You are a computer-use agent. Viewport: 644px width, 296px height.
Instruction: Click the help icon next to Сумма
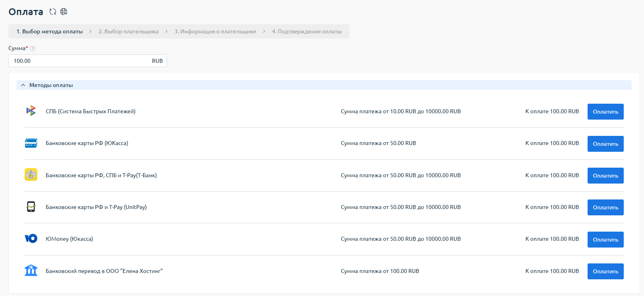pyautogui.click(x=33, y=48)
